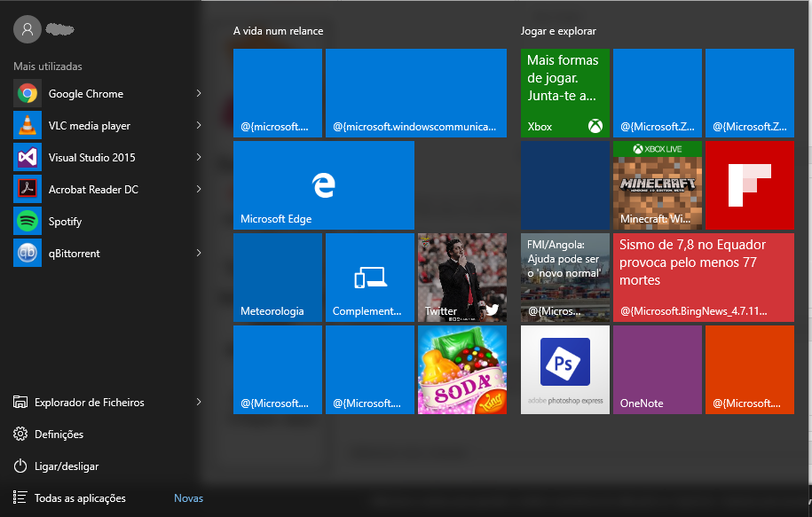Open Spotify app
Screen dimensions: 812x517
107,222
